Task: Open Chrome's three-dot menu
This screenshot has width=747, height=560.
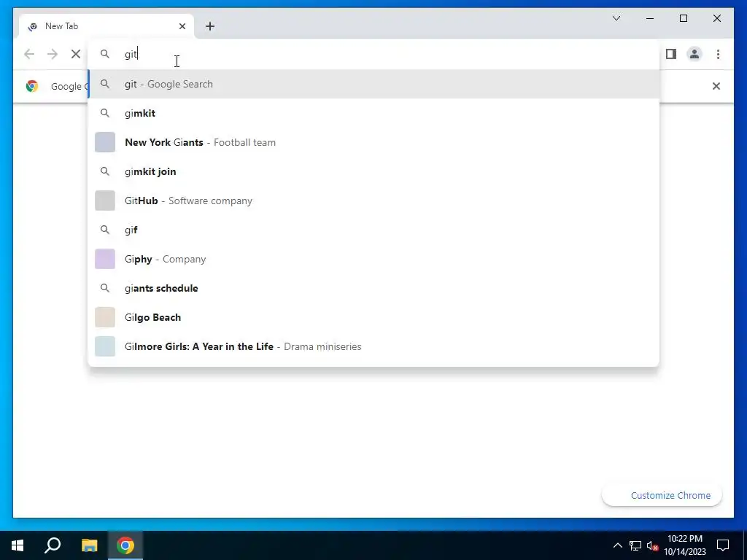Action: click(x=718, y=54)
